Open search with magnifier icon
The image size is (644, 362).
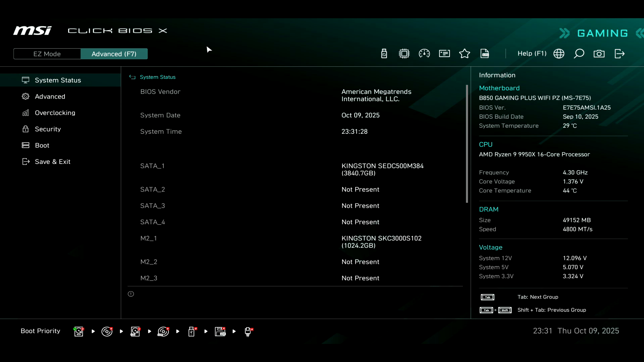pos(579,54)
